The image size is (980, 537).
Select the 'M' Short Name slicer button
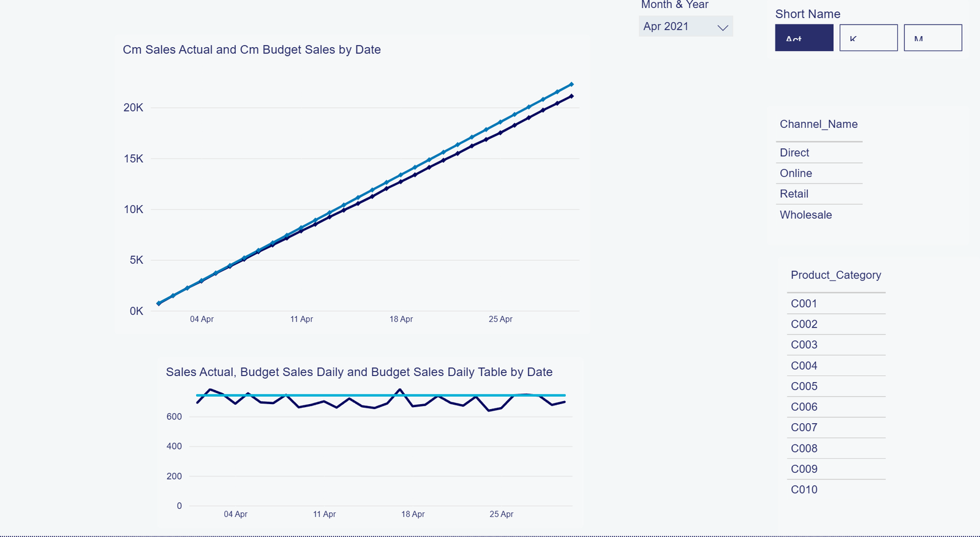click(x=933, y=38)
